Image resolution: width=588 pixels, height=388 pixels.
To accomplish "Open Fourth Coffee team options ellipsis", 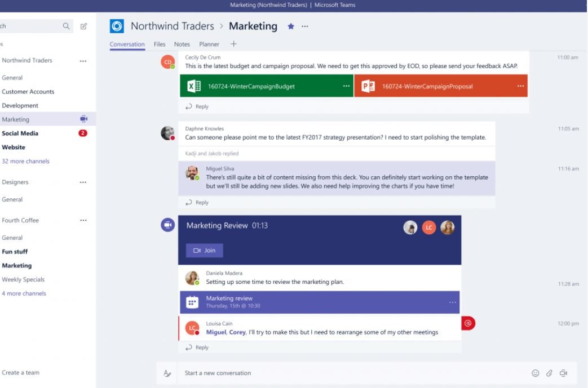I will coord(83,220).
